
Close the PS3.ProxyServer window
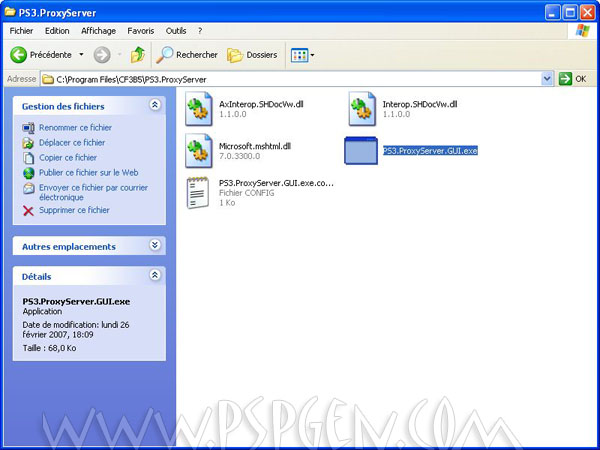(x=588, y=13)
